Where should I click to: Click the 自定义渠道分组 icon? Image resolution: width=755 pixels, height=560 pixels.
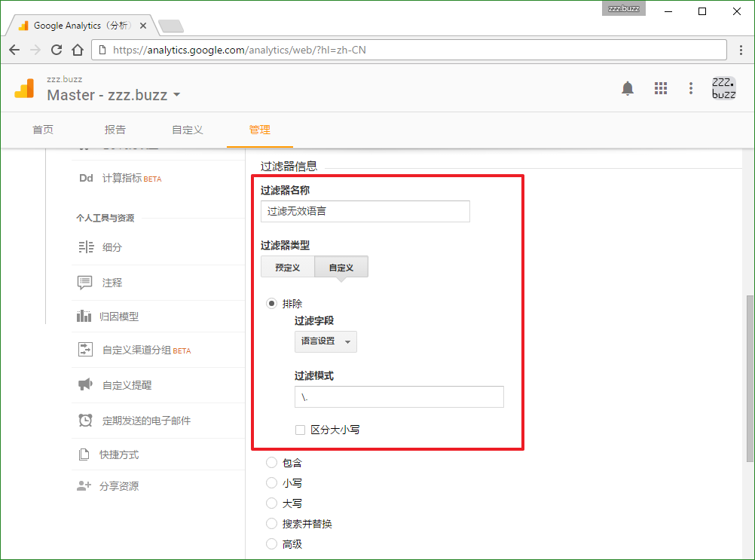point(85,350)
